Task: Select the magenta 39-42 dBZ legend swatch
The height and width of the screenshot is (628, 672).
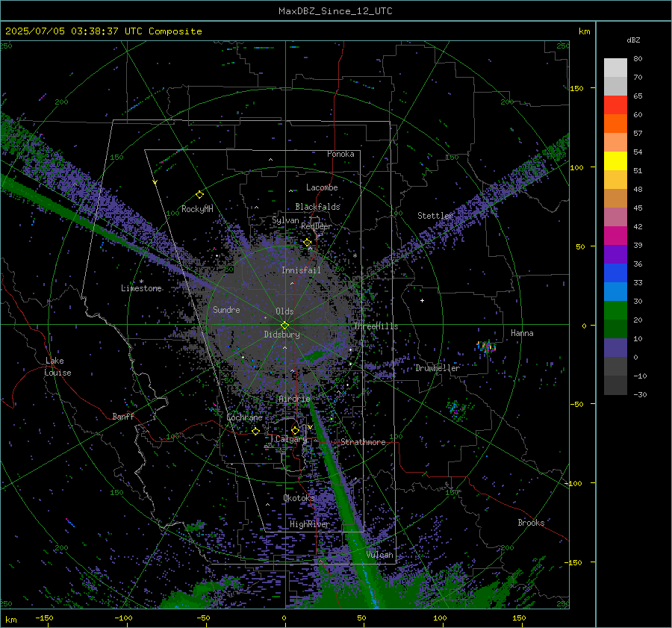Action: point(615,235)
